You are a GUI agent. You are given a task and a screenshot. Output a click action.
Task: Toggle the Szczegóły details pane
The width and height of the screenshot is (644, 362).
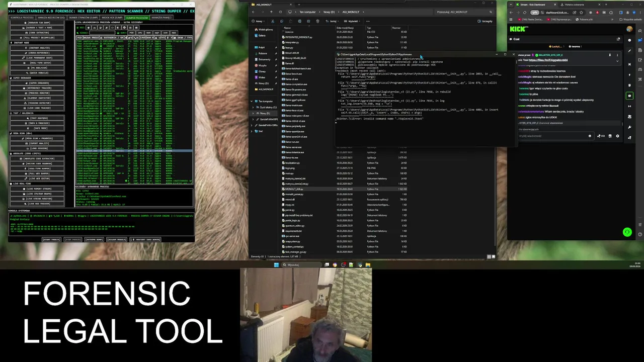pyautogui.click(x=485, y=21)
